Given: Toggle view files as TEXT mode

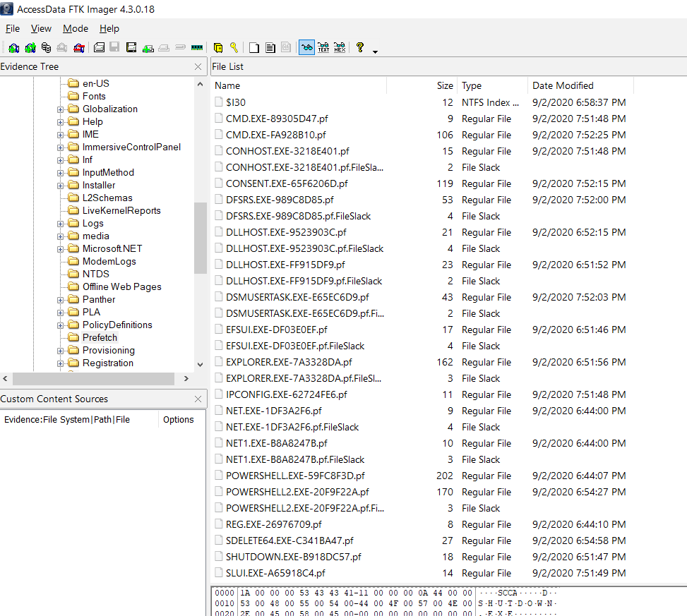Looking at the screenshot, I should tap(323, 47).
